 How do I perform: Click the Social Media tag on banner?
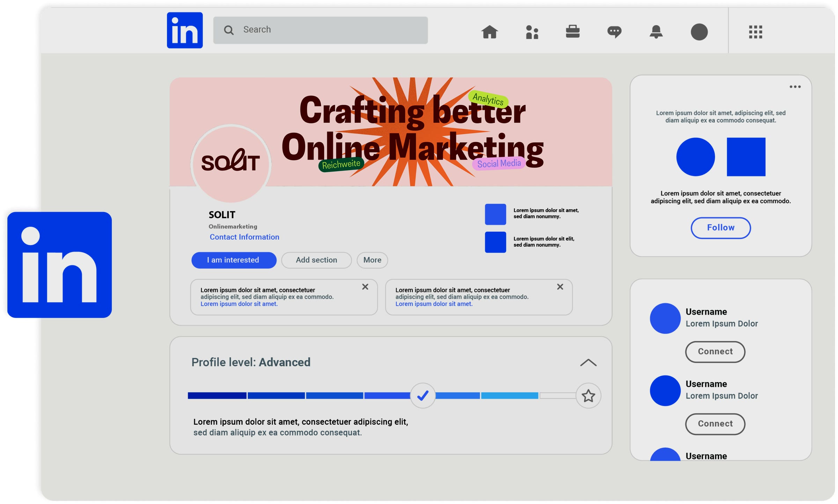coord(499,164)
